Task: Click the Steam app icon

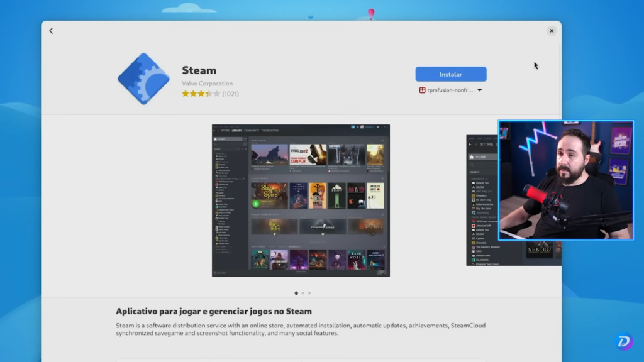Action: pos(143,79)
